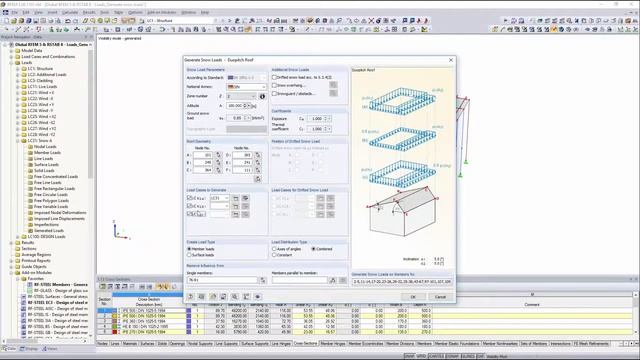Click New model icon in main toolbar

(x=6, y=20)
